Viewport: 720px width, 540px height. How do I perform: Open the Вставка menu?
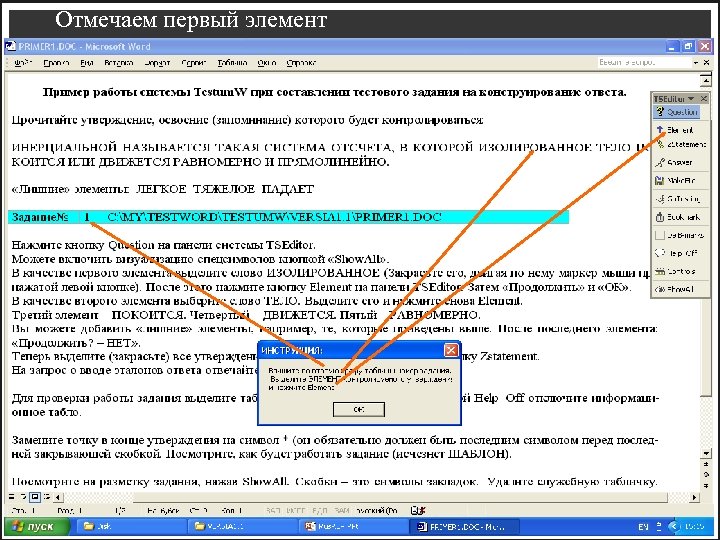[118, 63]
